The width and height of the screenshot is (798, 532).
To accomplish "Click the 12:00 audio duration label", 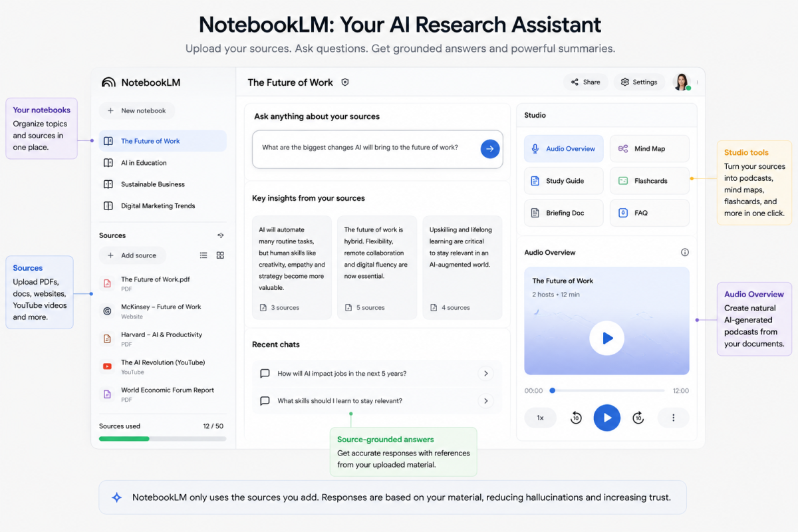I will 681,391.
